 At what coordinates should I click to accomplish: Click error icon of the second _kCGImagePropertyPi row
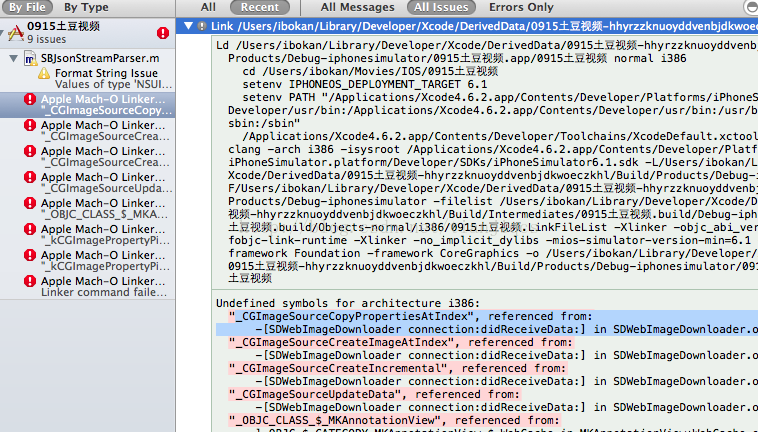click(x=30, y=256)
